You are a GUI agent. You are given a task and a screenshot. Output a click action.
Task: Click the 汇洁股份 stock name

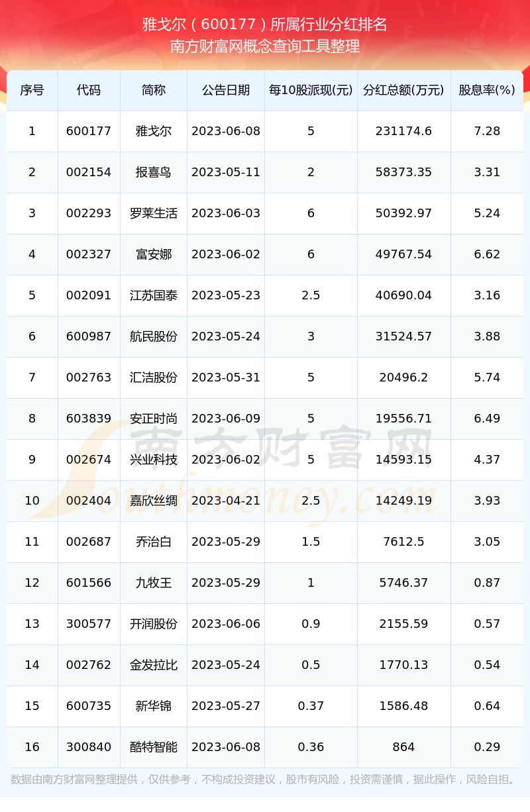point(154,378)
